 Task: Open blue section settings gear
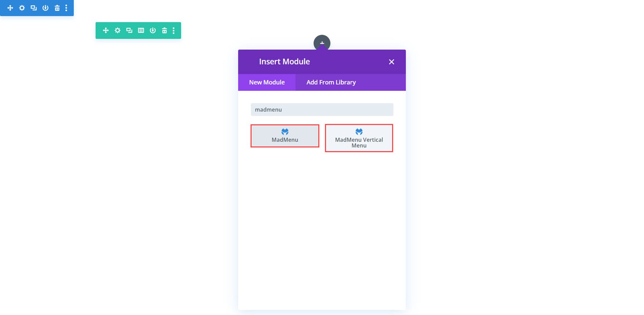pyautogui.click(x=22, y=8)
